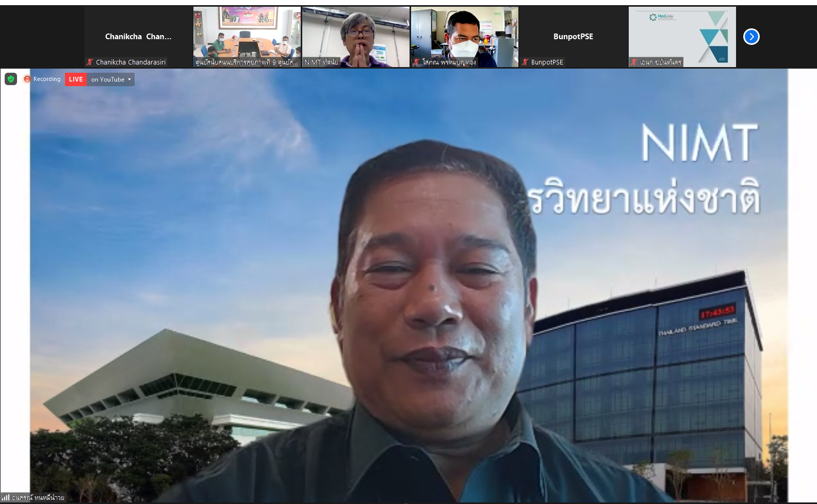Click the blue next participants arrow

pyautogui.click(x=751, y=37)
